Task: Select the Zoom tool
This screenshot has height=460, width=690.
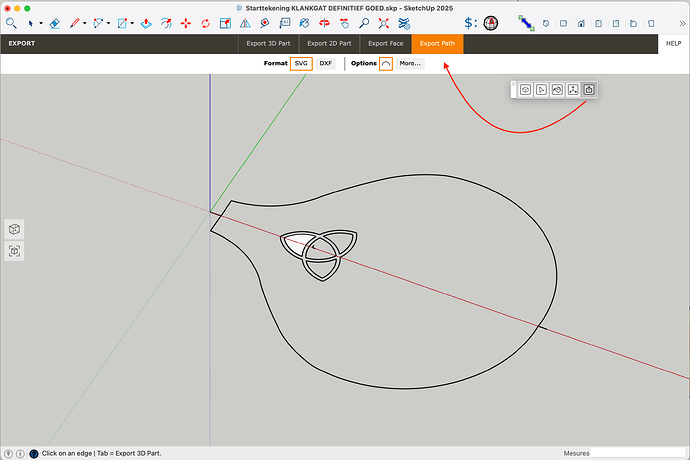Action: pyautogui.click(x=364, y=23)
